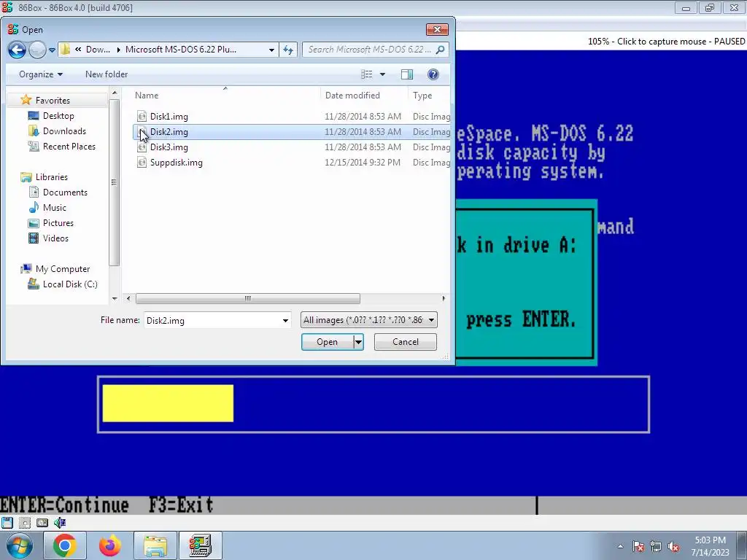The height and width of the screenshot is (560, 747).
Task: Go back with the blue Back arrow
Action: [x=18, y=50]
